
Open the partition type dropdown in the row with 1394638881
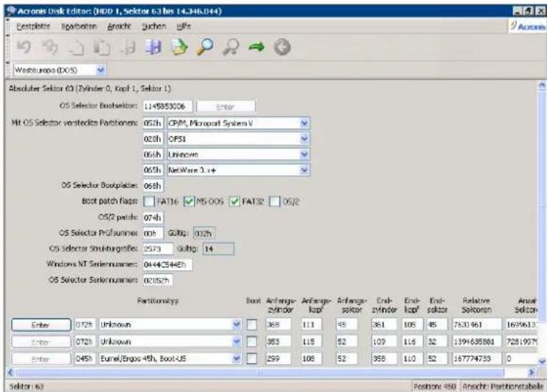pyautogui.click(x=236, y=342)
